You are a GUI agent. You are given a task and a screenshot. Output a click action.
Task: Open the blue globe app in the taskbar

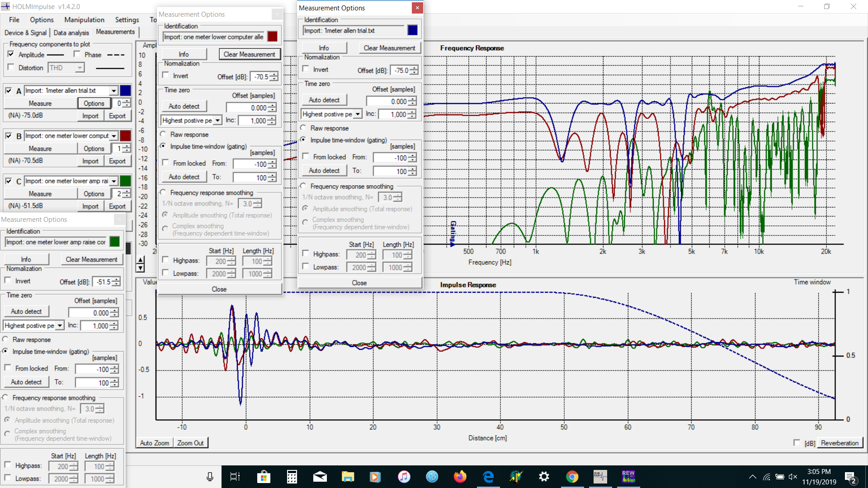click(x=432, y=477)
